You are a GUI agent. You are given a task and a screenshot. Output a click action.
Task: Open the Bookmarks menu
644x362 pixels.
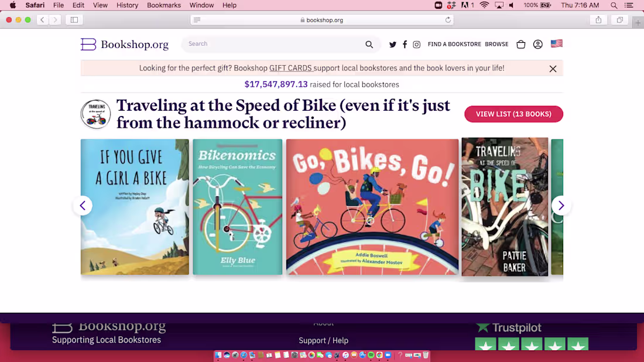(x=164, y=5)
